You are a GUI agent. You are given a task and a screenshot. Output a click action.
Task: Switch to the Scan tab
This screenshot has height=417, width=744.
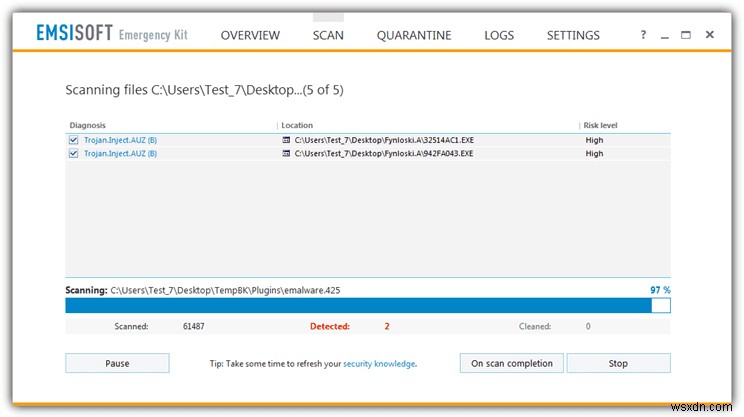coord(328,35)
